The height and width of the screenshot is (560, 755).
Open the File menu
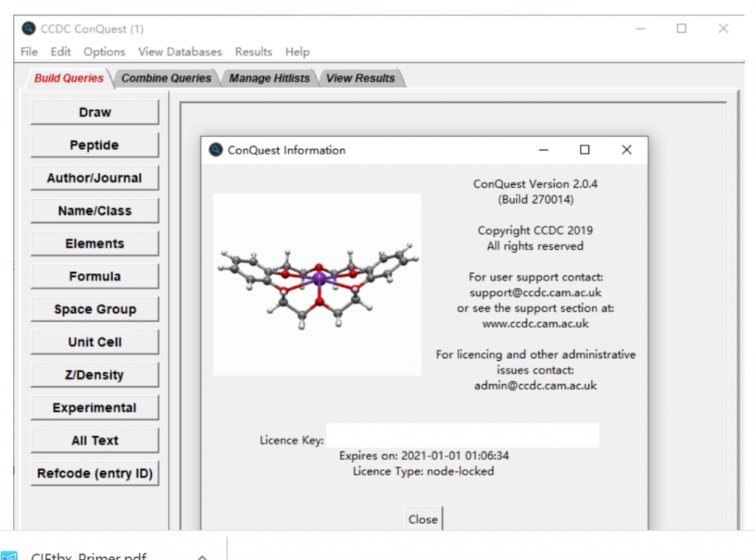(29, 52)
